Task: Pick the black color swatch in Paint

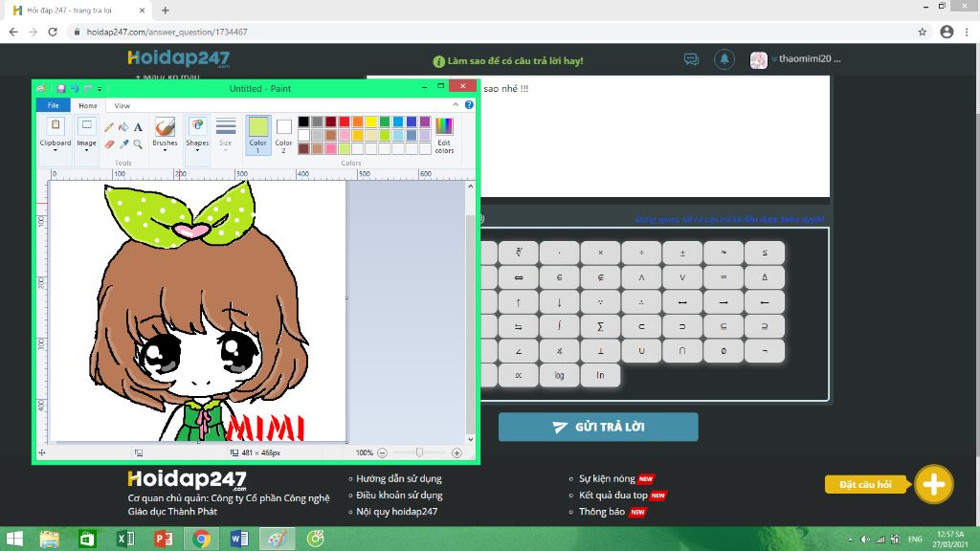Action: click(303, 121)
